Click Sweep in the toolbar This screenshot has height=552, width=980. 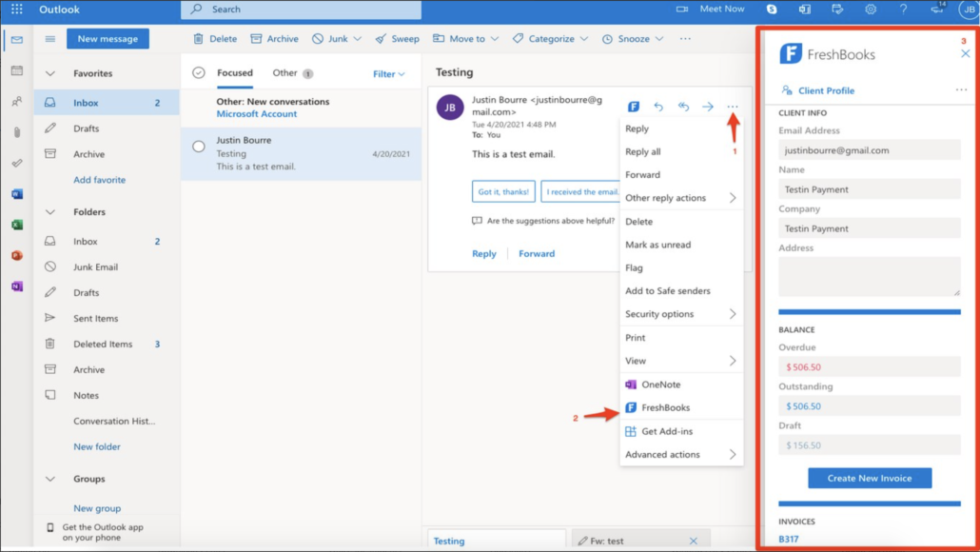pos(398,39)
